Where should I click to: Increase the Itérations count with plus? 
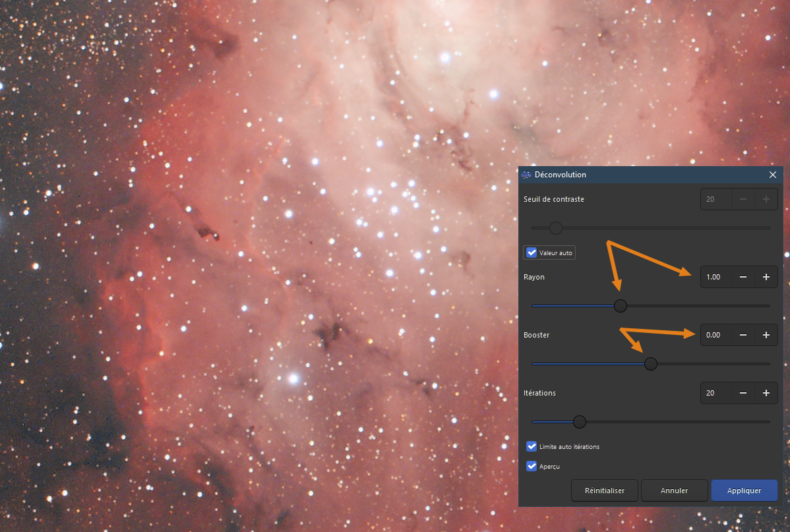point(766,393)
